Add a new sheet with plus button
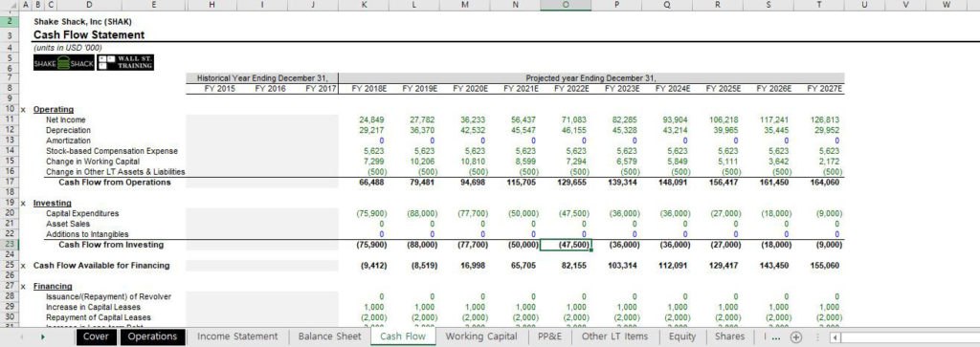Viewport: 980px width, 347px height. [x=795, y=337]
